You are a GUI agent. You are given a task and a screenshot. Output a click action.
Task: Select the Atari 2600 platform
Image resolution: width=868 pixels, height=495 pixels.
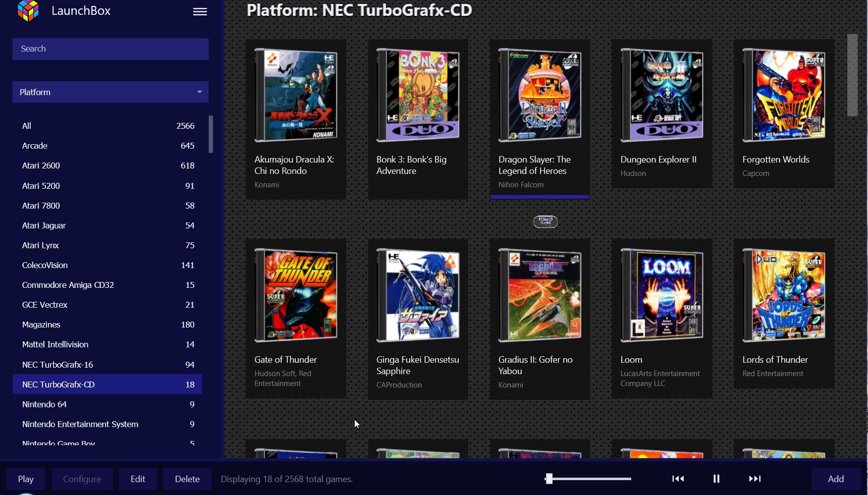(x=107, y=165)
